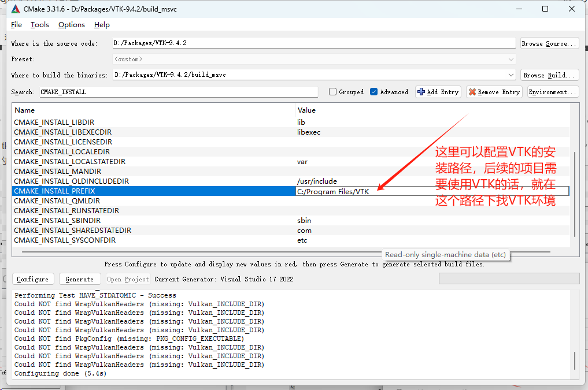
Task: Select the CMAKE_INSTALL_SBINDIR entry
Action: tap(57, 220)
